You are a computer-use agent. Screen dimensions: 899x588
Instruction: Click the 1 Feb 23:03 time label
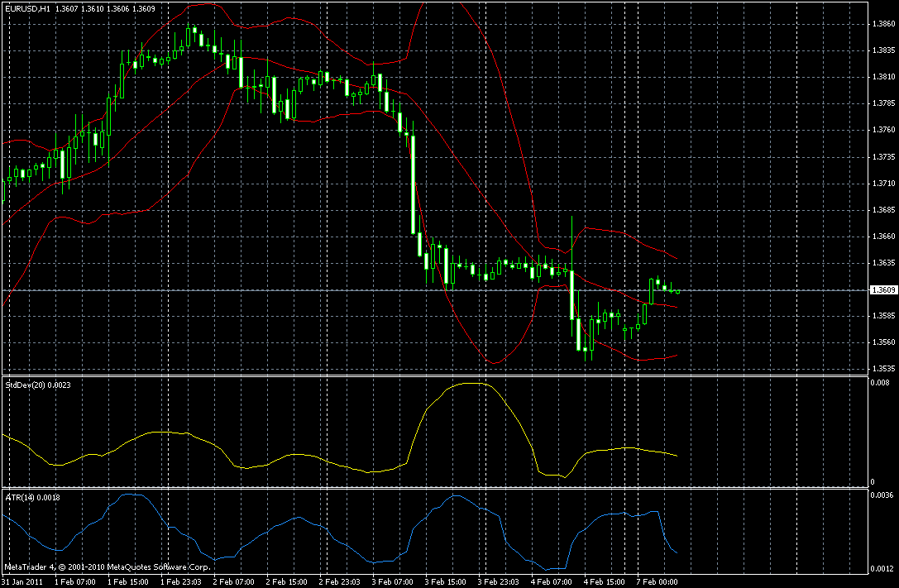click(180, 582)
